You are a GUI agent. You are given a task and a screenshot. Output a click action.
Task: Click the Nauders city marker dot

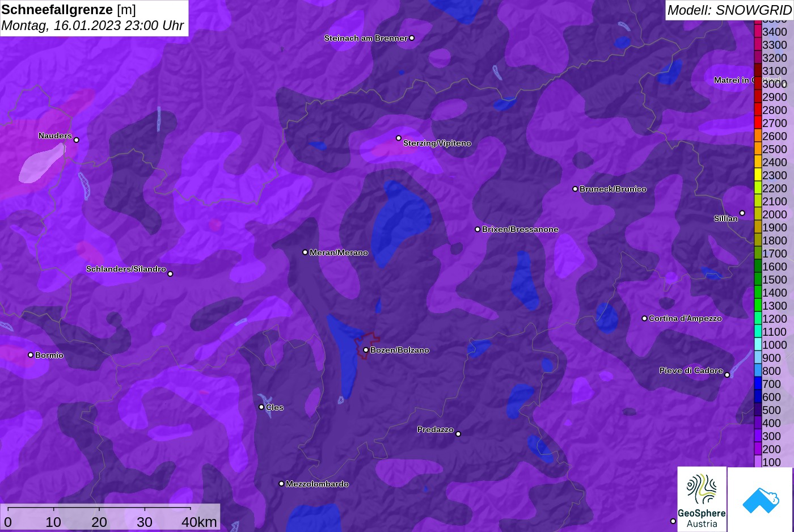coord(77,140)
